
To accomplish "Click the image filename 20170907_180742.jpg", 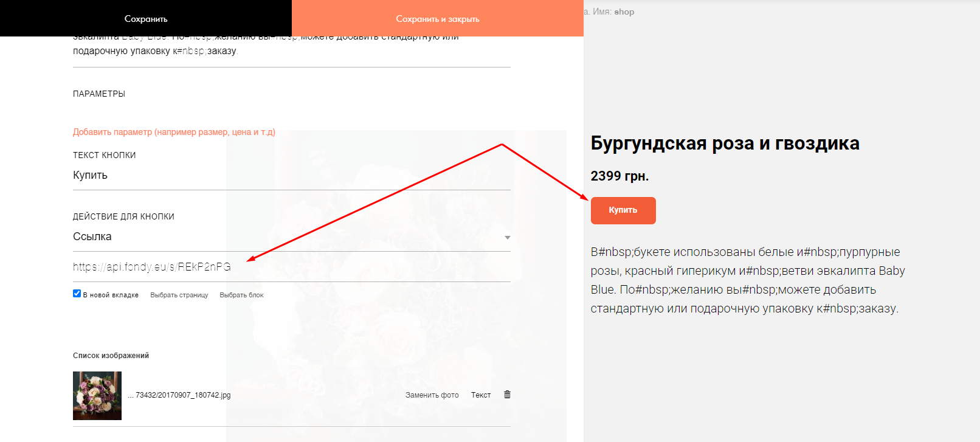I will click(179, 395).
